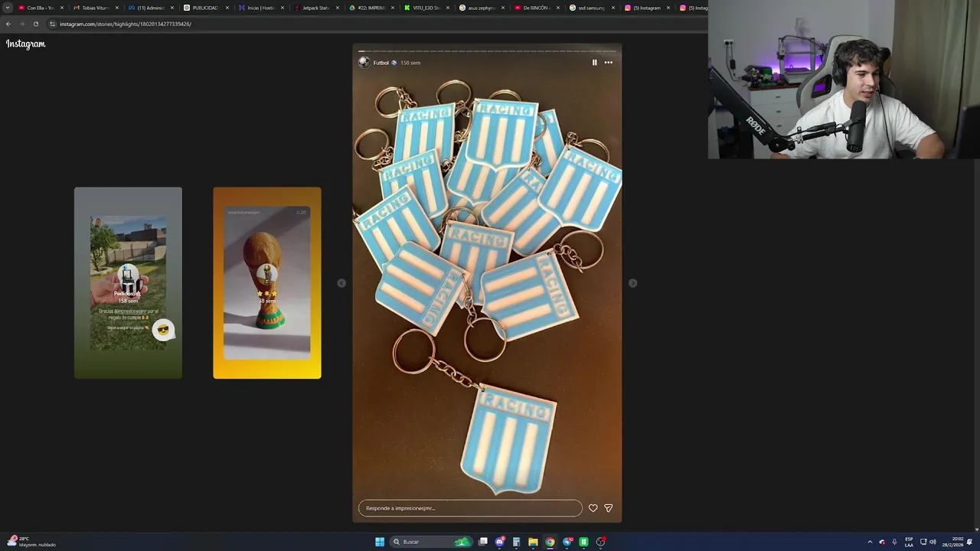Reload the Instagram page

[36, 24]
